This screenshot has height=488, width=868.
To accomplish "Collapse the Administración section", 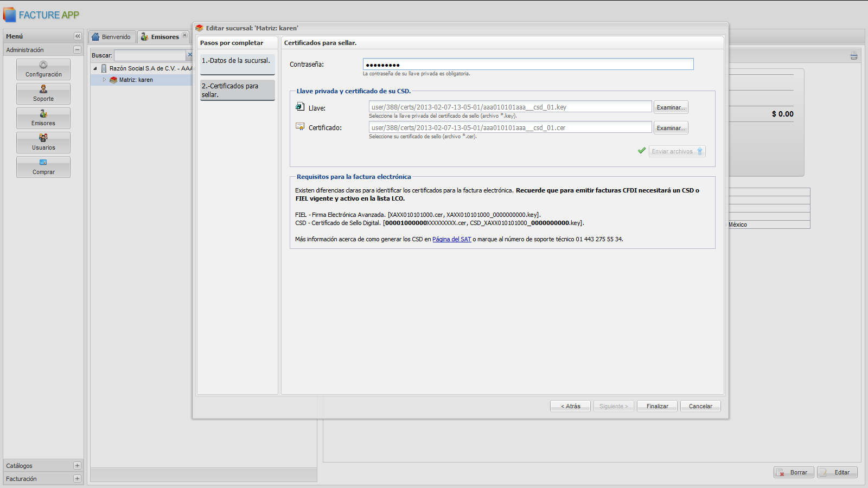I will 77,50.
